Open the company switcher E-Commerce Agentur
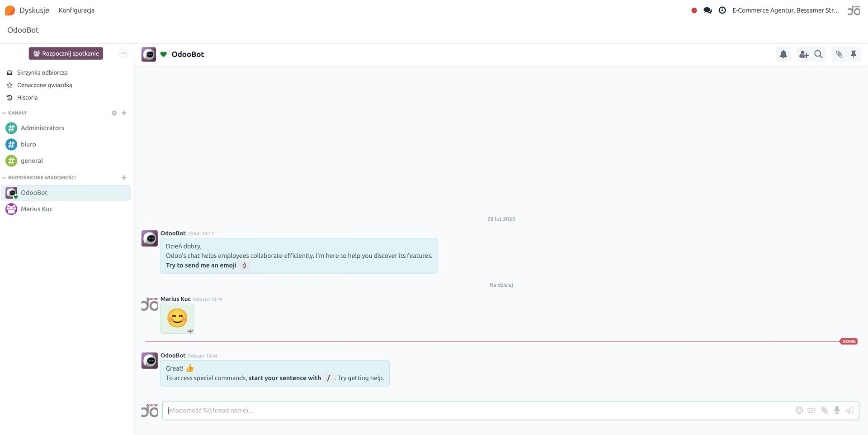 [786, 10]
